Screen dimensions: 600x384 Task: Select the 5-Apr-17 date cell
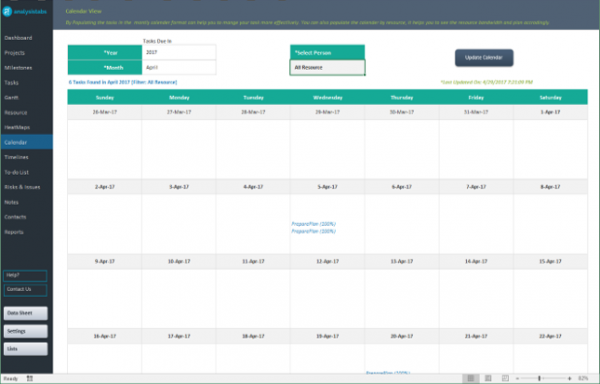tap(328, 187)
